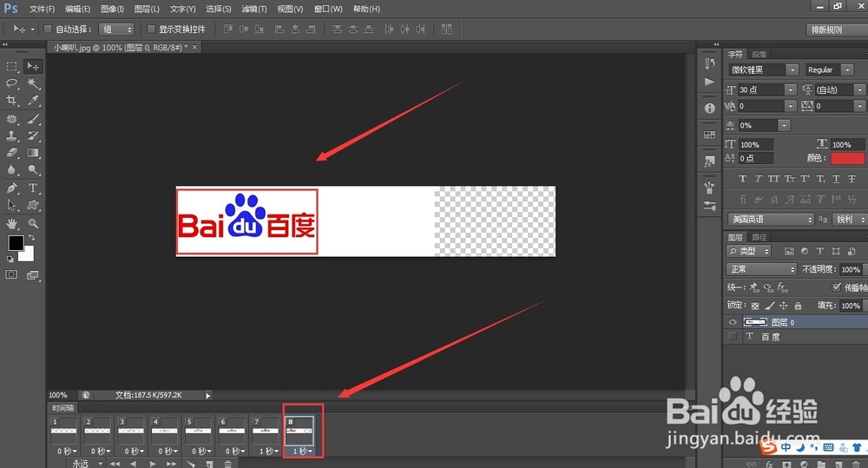Screen dimensions: 868x468
Task: Select the Lasso tool
Action: (11, 83)
